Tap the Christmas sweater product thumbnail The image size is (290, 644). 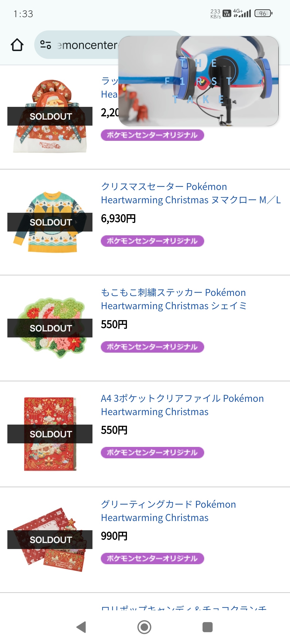click(x=50, y=222)
